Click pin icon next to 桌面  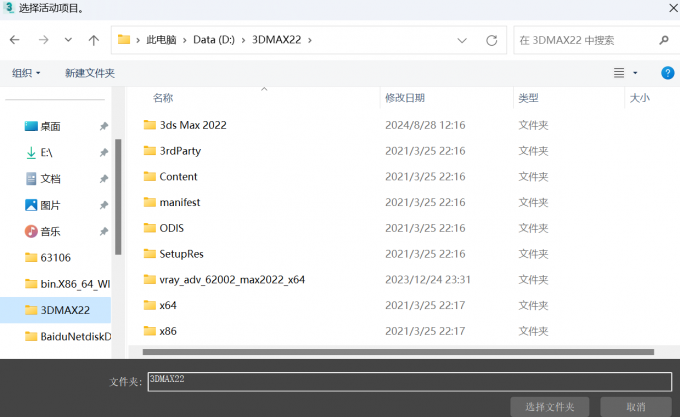[x=104, y=127]
